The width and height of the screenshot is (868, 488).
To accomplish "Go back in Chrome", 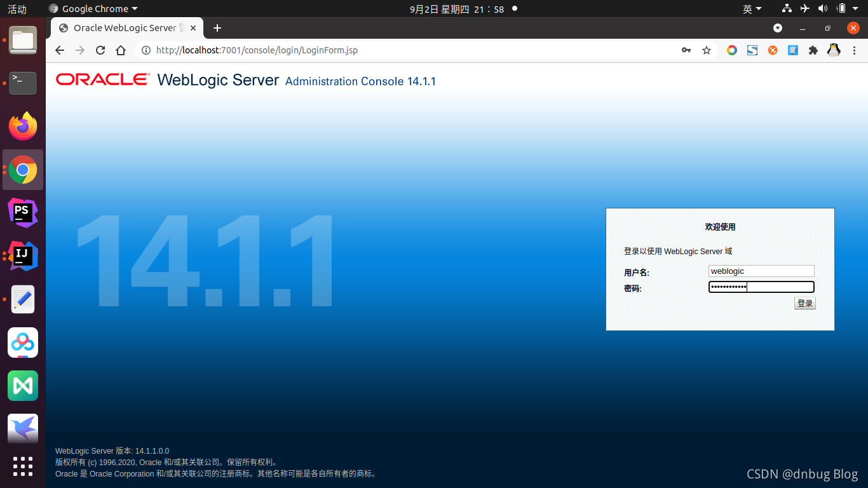I will tap(60, 50).
